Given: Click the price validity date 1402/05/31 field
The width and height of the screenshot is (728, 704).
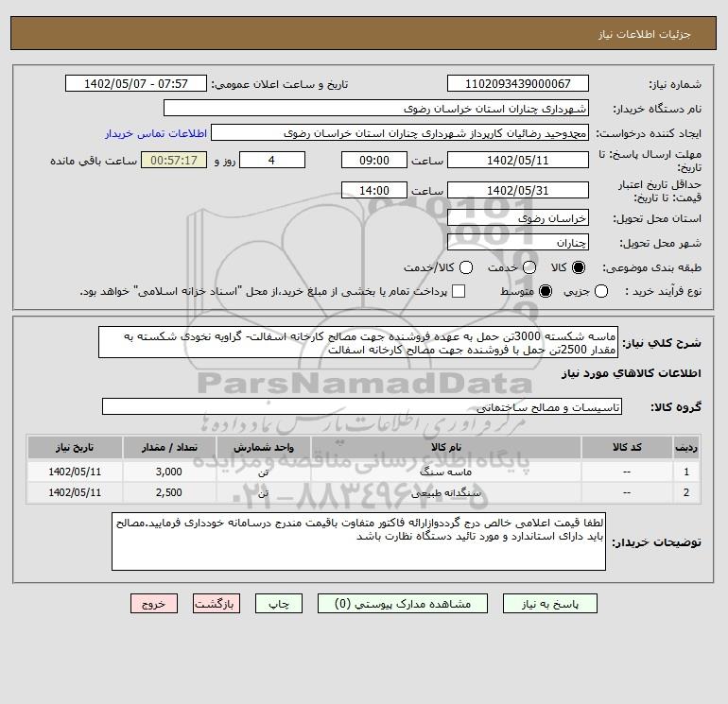Looking at the screenshot, I should pyautogui.click(x=518, y=190).
